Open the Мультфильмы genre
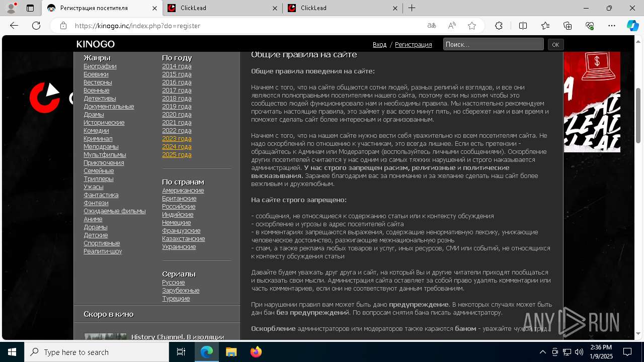644x362 pixels. 105,154
